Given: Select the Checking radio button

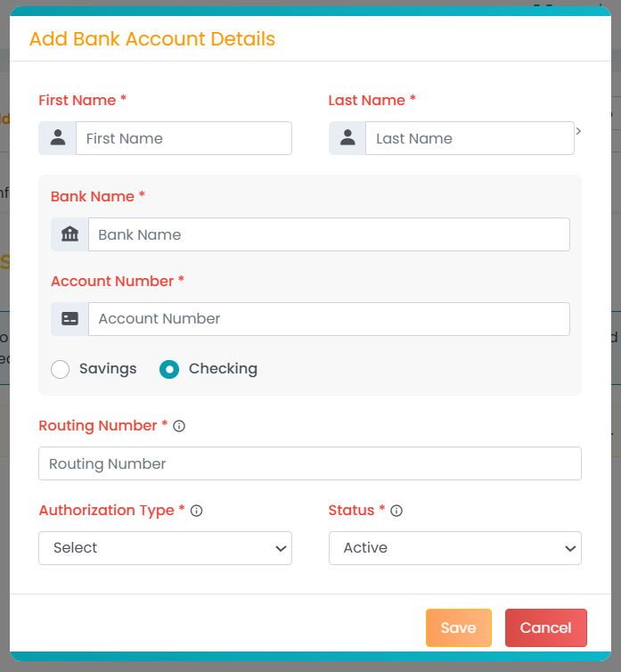Looking at the screenshot, I should [169, 369].
